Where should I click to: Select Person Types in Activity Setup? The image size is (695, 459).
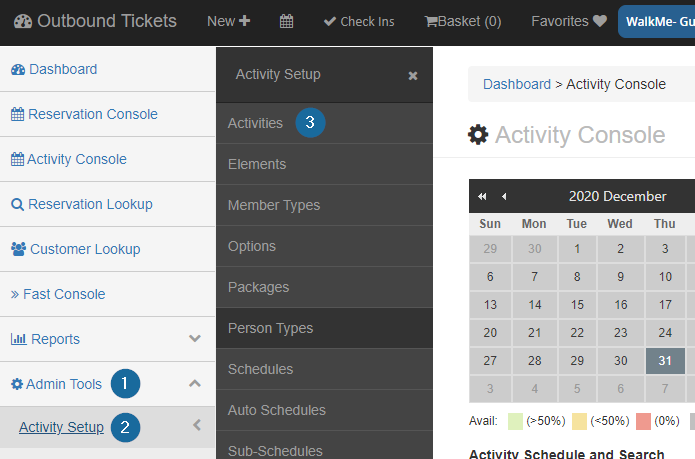point(324,328)
